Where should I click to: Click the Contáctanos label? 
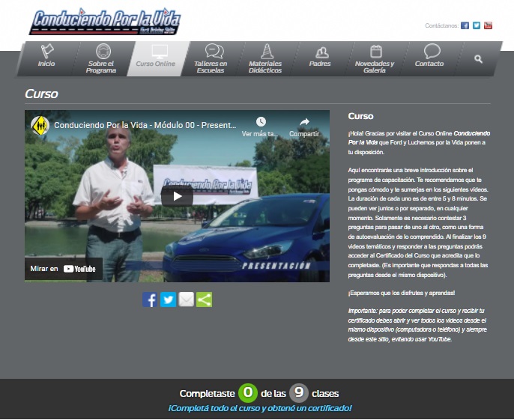(x=441, y=25)
